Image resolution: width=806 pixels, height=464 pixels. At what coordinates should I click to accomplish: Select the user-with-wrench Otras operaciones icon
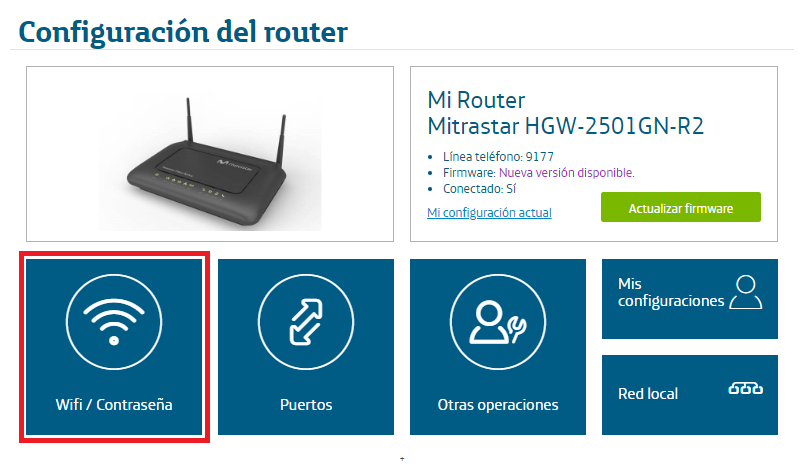pyautogui.click(x=498, y=322)
